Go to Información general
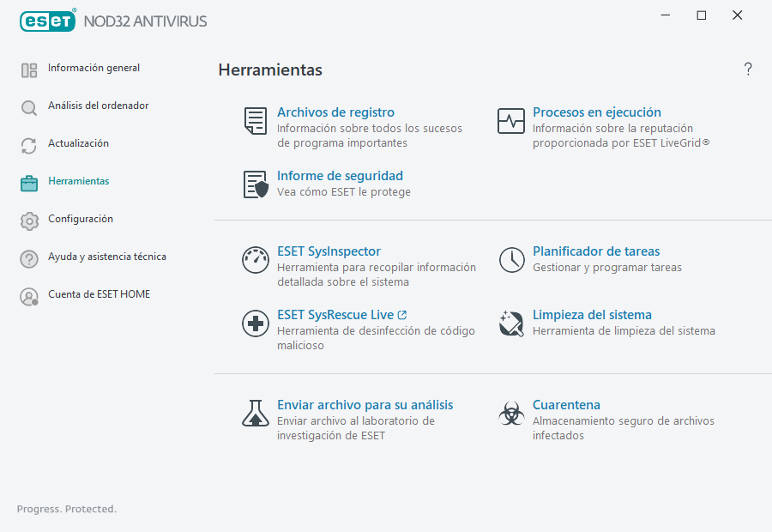 click(x=29, y=69)
